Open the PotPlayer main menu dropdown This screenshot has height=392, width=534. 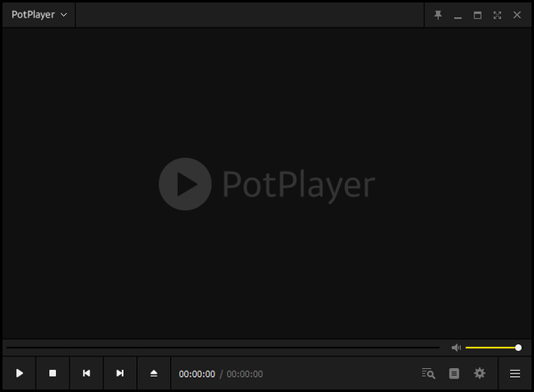39,14
